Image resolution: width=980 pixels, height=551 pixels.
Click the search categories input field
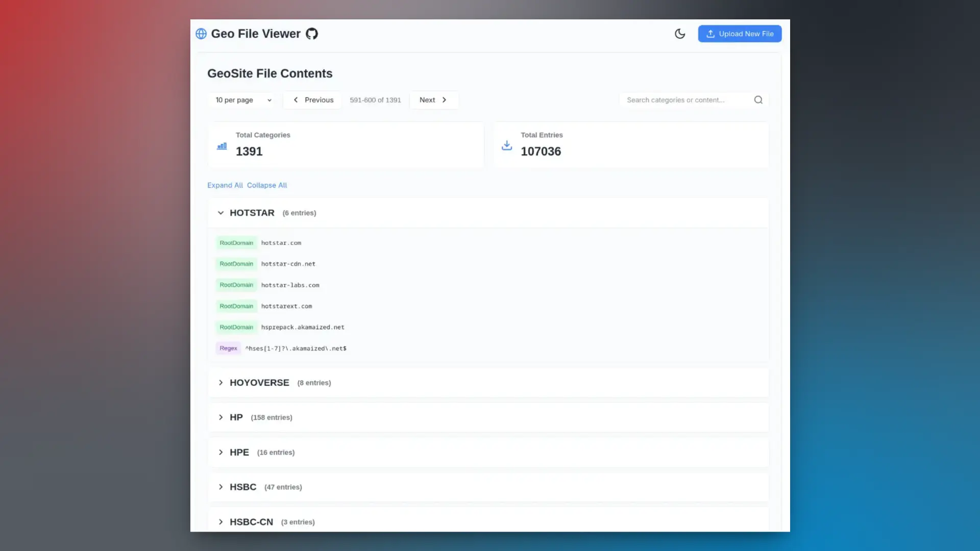point(684,99)
